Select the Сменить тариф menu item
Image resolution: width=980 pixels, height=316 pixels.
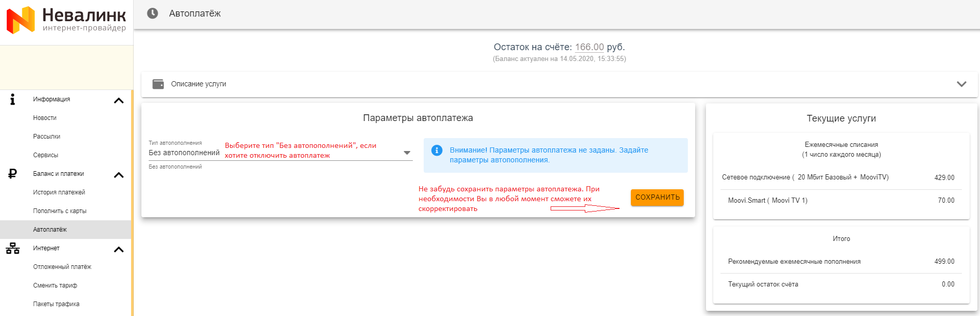coord(55,285)
